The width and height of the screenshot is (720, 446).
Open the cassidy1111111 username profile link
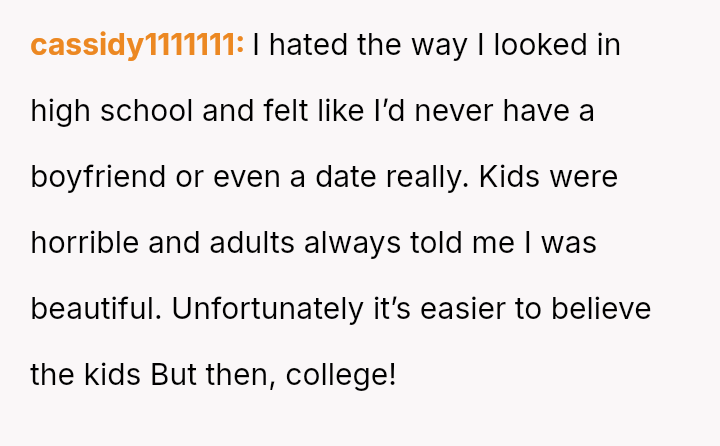pos(137,46)
